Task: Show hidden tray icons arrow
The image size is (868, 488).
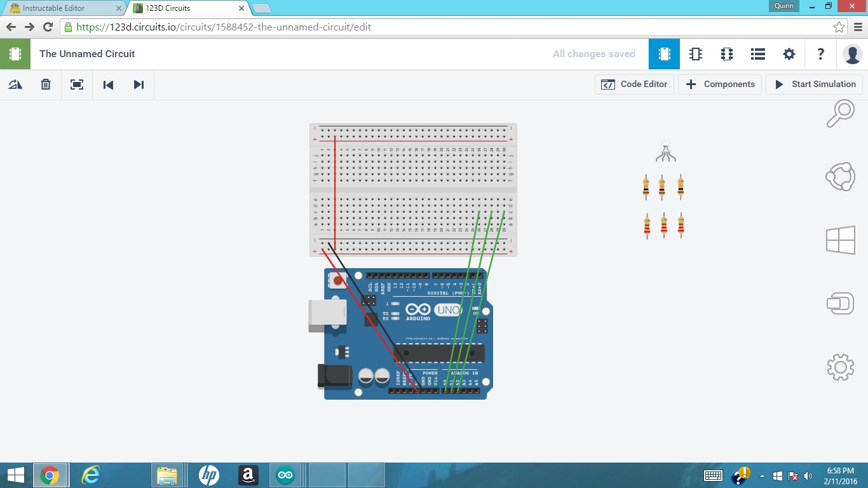Action: [762, 476]
